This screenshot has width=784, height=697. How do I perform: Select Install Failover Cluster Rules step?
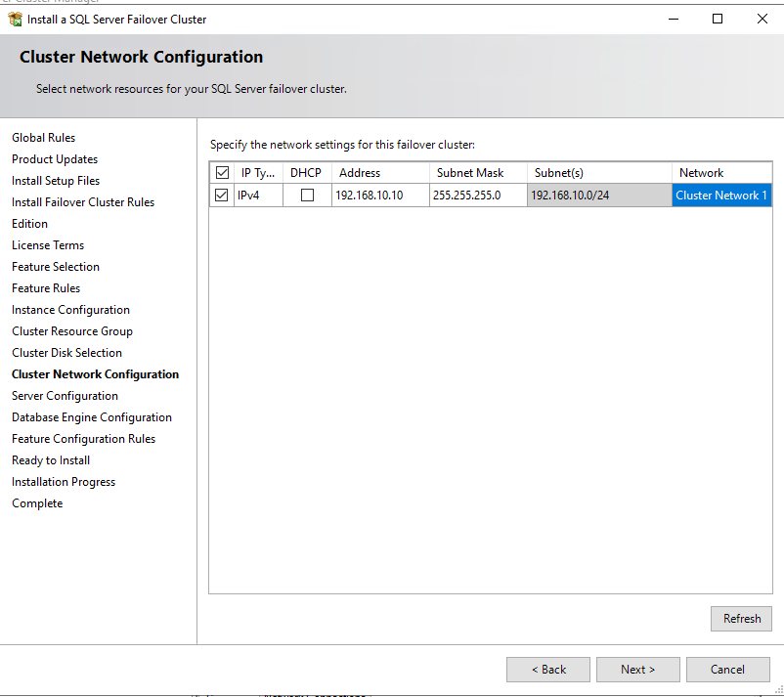(83, 202)
